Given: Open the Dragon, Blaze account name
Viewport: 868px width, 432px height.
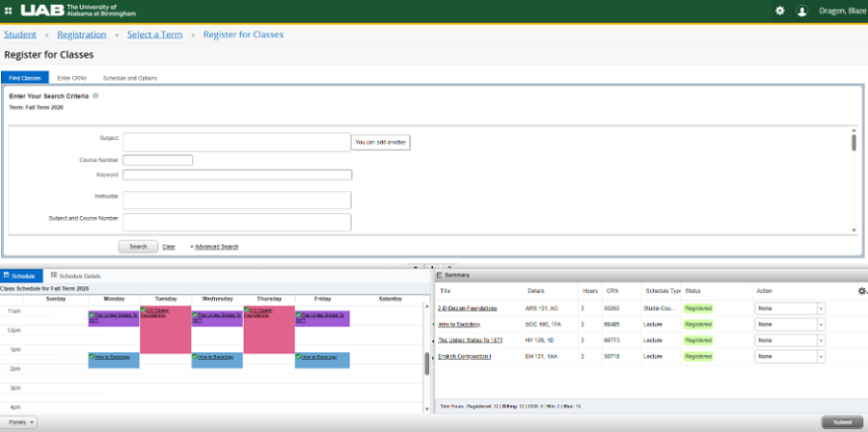Looking at the screenshot, I should pos(843,11).
